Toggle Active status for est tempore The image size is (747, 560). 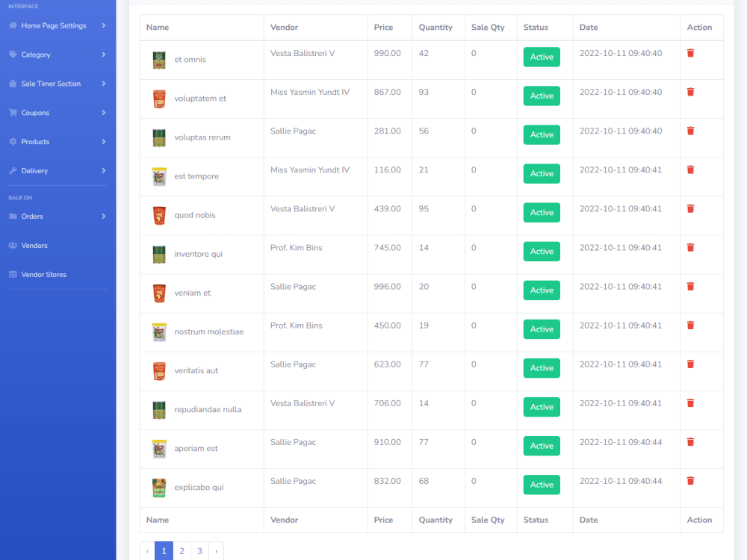[x=542, y=173]
